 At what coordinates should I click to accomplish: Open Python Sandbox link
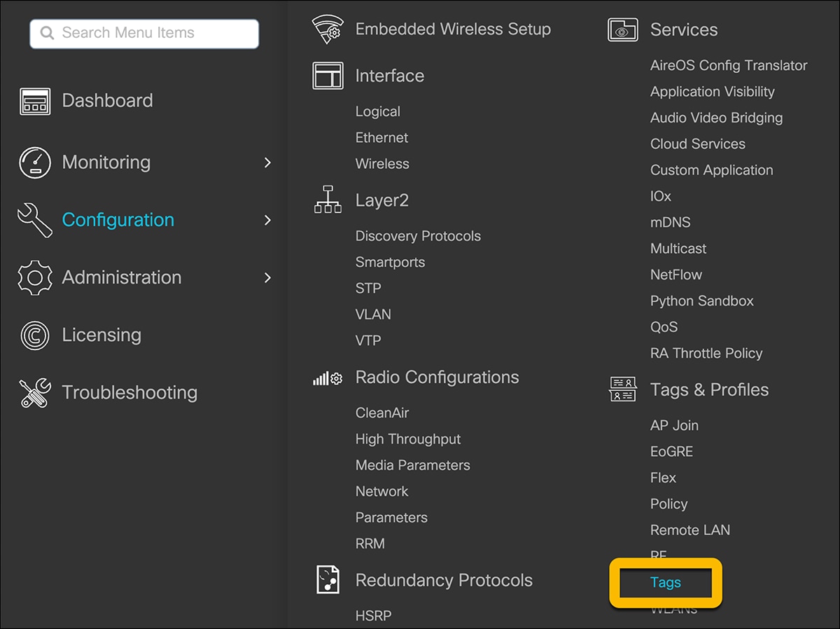coord(702,301)
